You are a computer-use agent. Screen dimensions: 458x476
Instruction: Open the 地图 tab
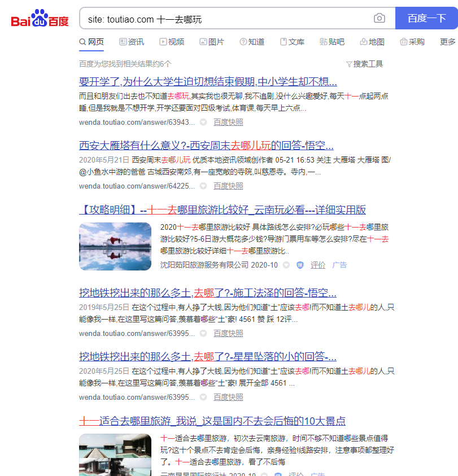[372, 42]
